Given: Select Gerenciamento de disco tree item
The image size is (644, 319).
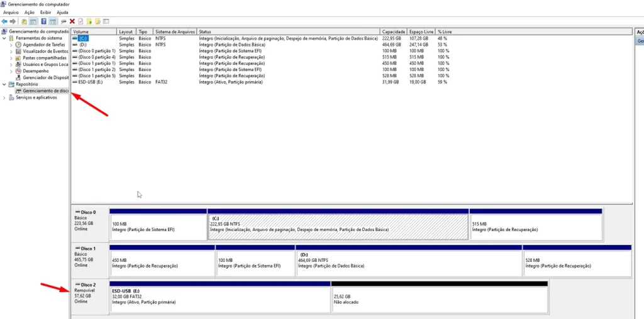Looking at the screenshot, I should (x=45, y=91).
